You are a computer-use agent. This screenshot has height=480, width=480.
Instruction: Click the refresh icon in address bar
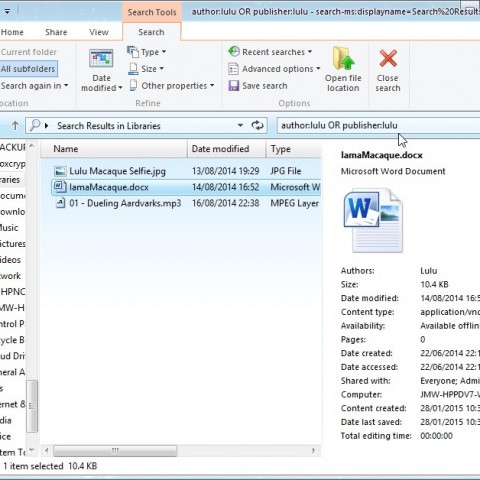pos(257,126)
